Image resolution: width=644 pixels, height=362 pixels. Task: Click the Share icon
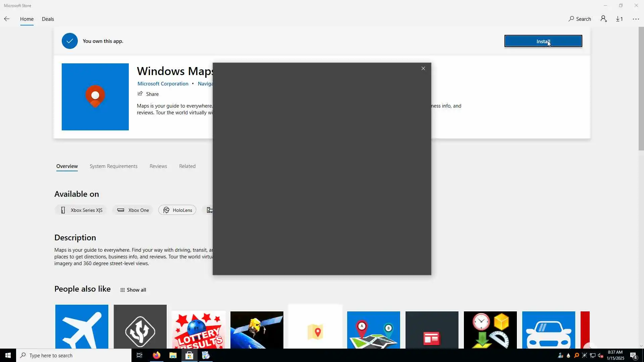[x=140, y=94]
